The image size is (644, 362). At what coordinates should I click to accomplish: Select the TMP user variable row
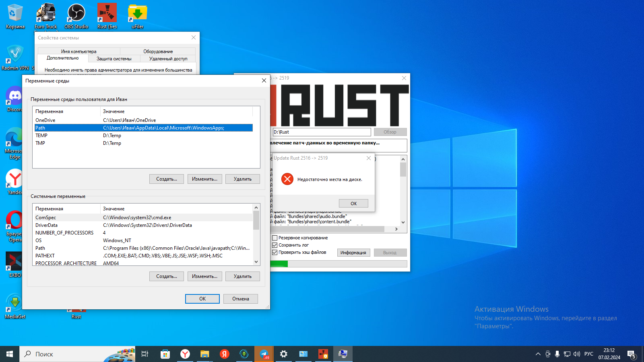pyautogui.click(x=144, y=143)
